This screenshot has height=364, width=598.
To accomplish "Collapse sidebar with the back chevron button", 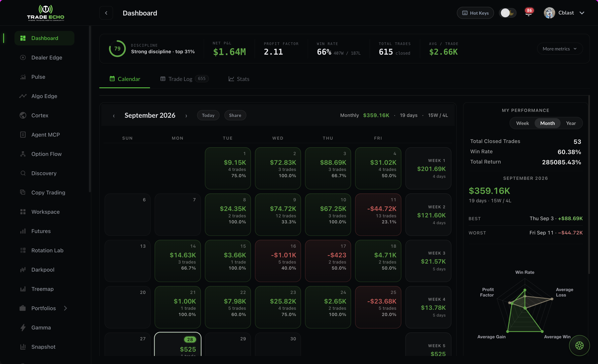I will [106, 13].
